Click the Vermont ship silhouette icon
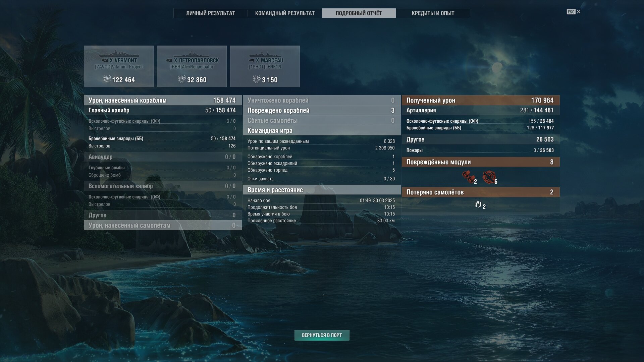The height and width of the screenshot is (362, 644). coord(118,54)
